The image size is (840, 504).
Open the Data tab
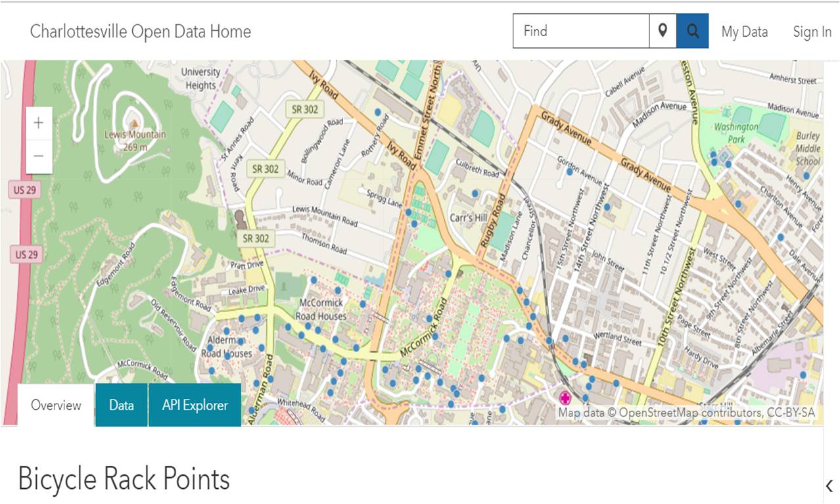pyautogui.click(x=122, y=405)
